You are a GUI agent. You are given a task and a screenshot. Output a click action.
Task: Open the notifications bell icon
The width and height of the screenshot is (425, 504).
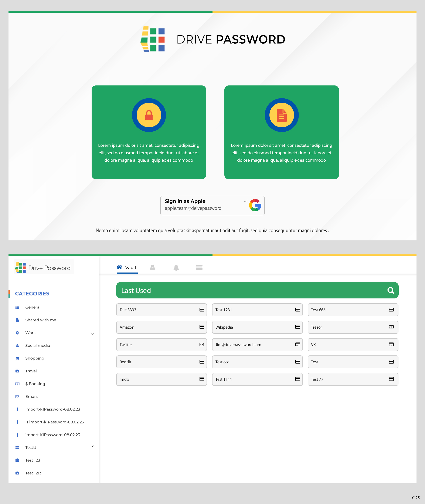176,268
